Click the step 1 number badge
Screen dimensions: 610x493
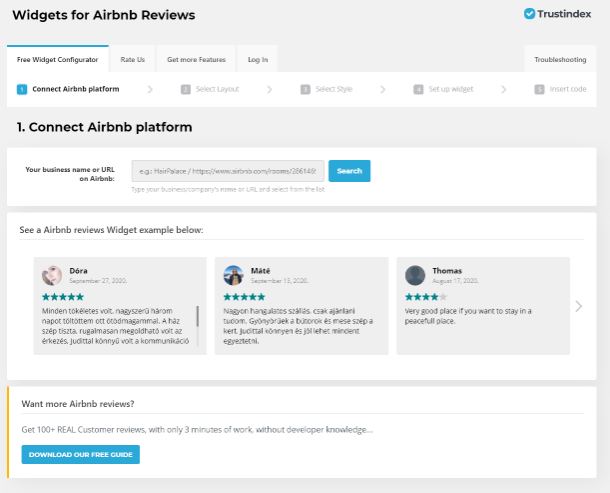(x=22, y=89)
